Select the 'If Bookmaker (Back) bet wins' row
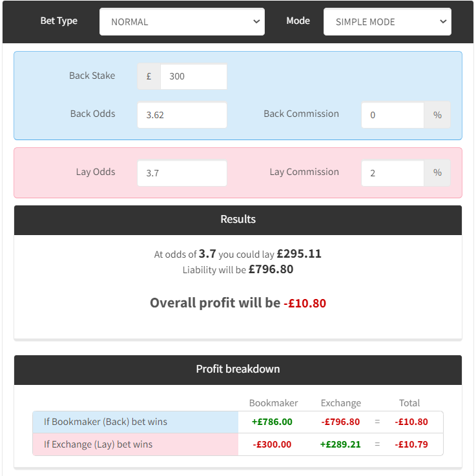476x476 pixels. coord(238,422)
